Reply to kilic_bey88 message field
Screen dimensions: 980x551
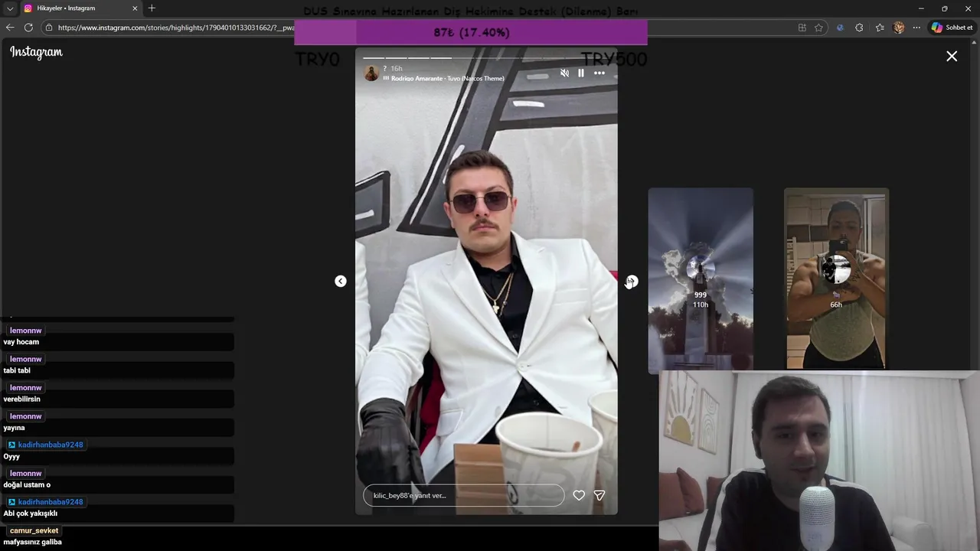[x=463, y=495]
